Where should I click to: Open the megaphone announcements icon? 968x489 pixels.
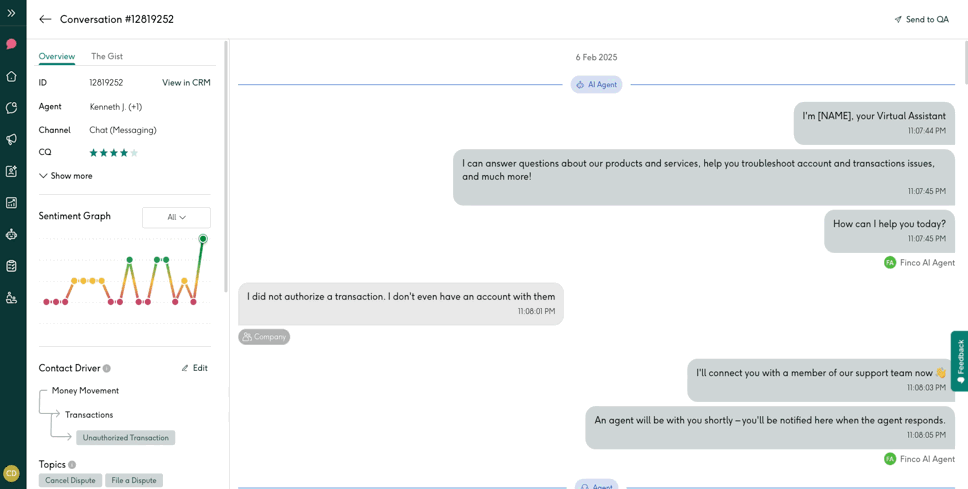pos(11,139)
